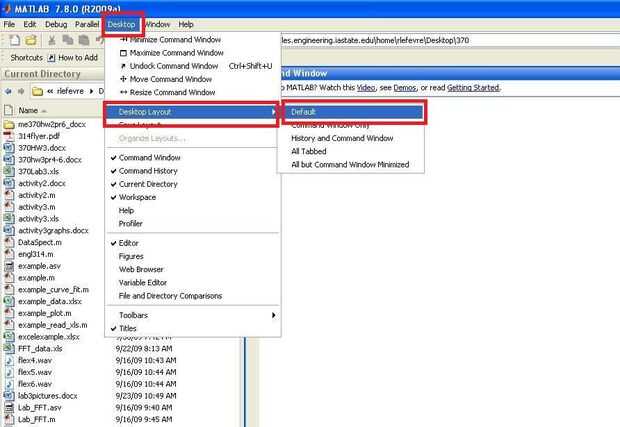This screenshot has width=620, height=427.
Task: Select file lab3pictures.docx
Action: (48, 396)
